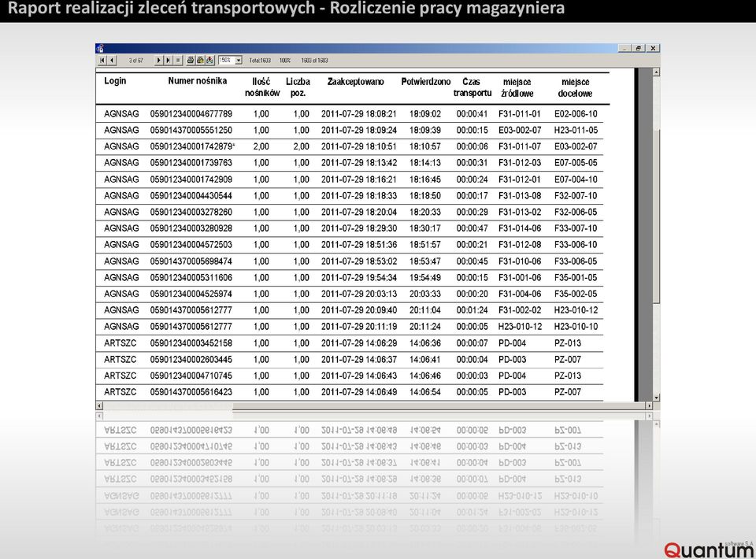Select carrier number 059014370005616423
The height and width of the screenshot is (559, 756).
coord(191,392)
